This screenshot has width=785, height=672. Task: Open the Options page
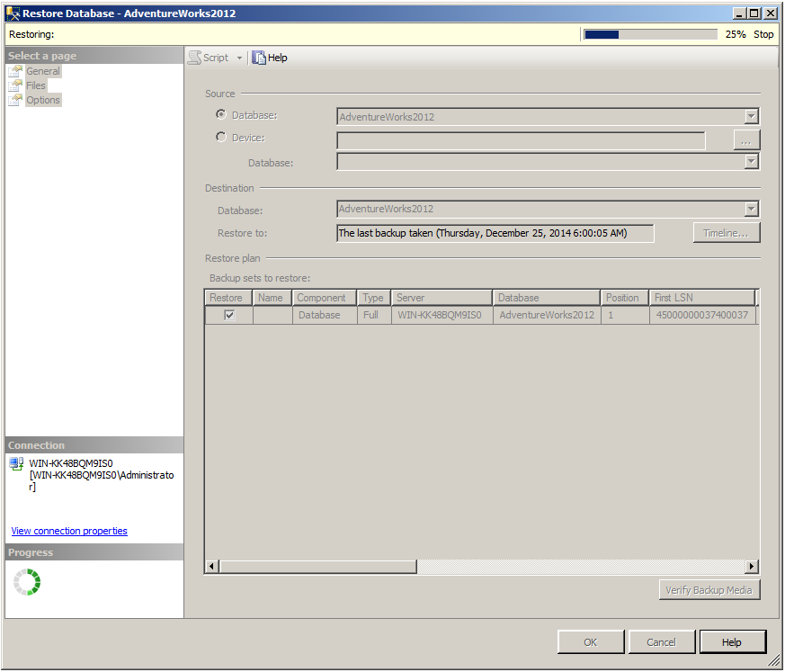42,100
